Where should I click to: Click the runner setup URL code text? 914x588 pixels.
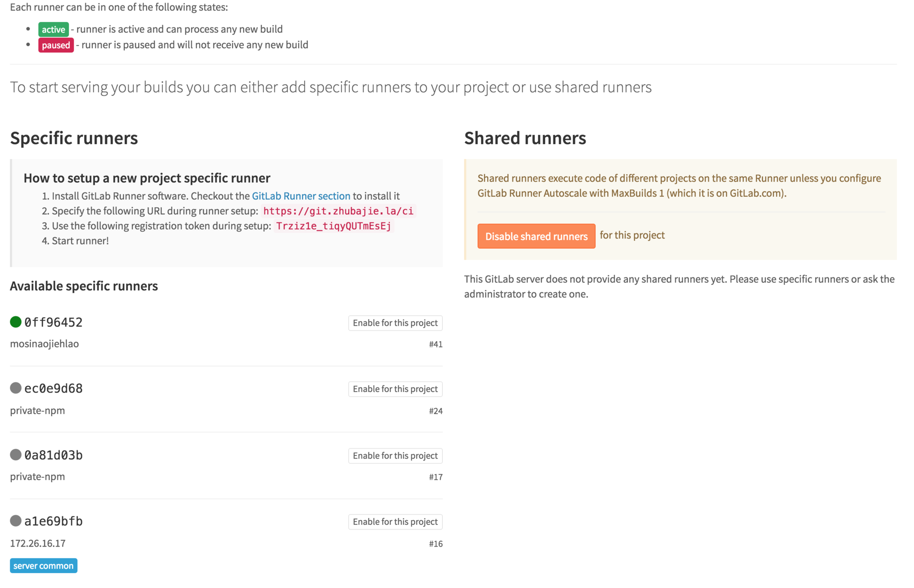pos(338,211)
